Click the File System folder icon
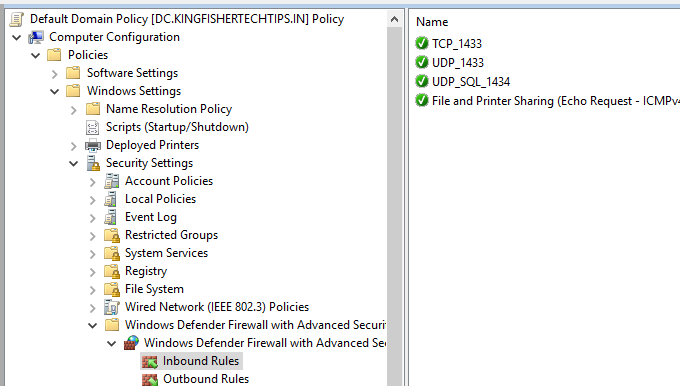680x386 pixels. click(112, 289)
